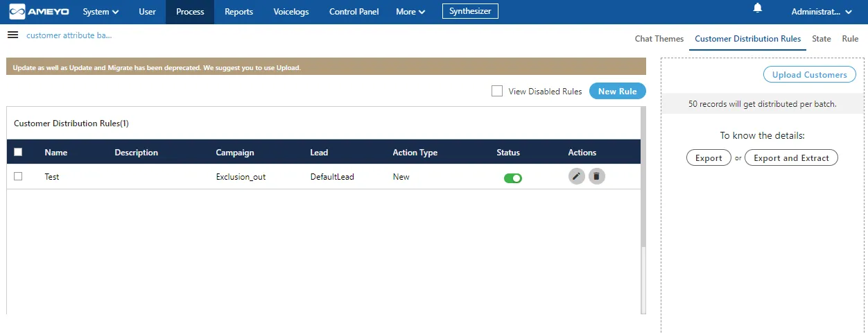Open the Control Panel menu
868x333 pixels.
[354, 12]
